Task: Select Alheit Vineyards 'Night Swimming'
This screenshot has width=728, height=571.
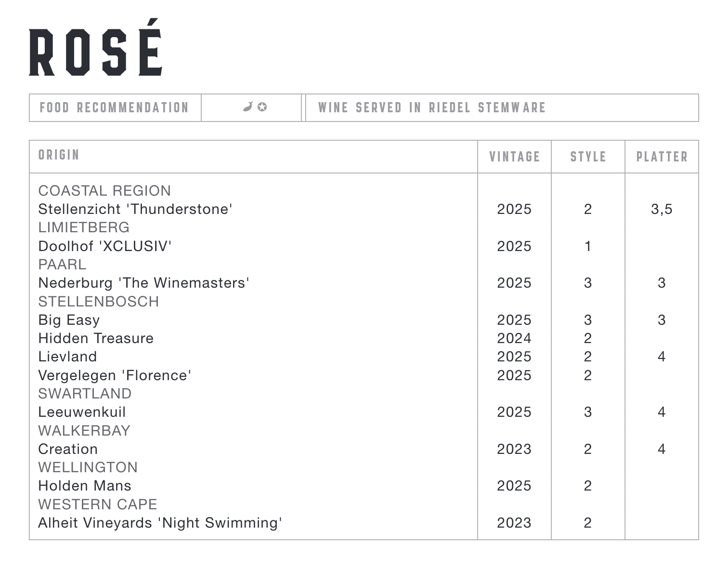Action: tap(160, 523)
